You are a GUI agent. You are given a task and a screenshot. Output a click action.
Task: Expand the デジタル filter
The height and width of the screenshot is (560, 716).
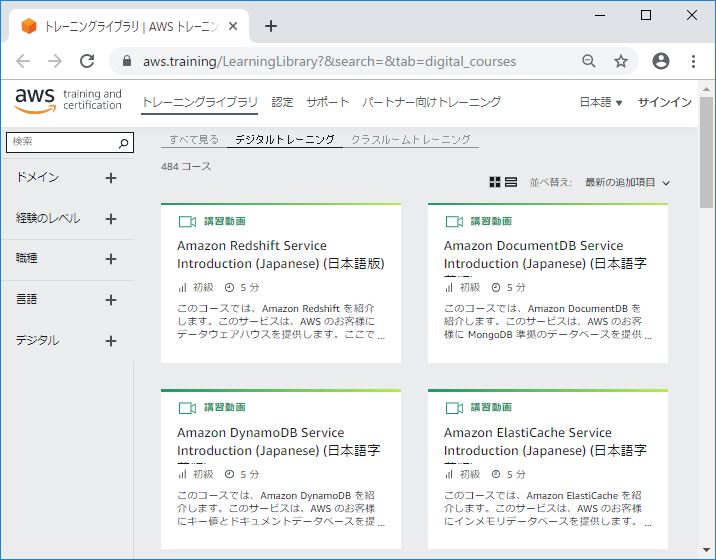tap(111, 341)
